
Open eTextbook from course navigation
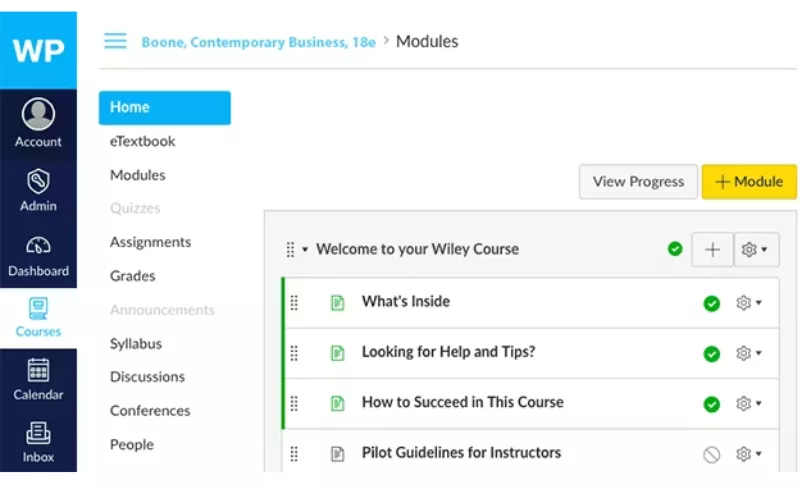[x=142, y=141]
